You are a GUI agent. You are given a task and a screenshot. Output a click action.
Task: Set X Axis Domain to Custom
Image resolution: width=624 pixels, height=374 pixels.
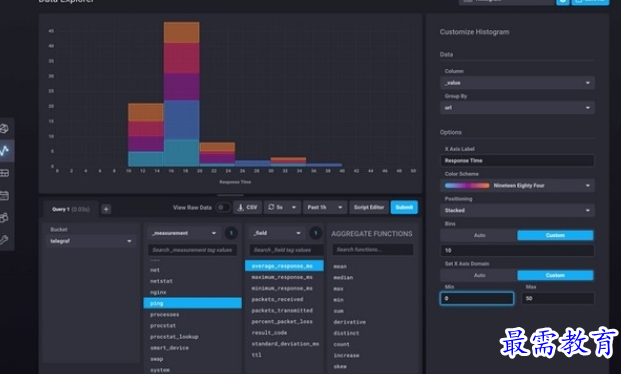(x=555, y=275)
